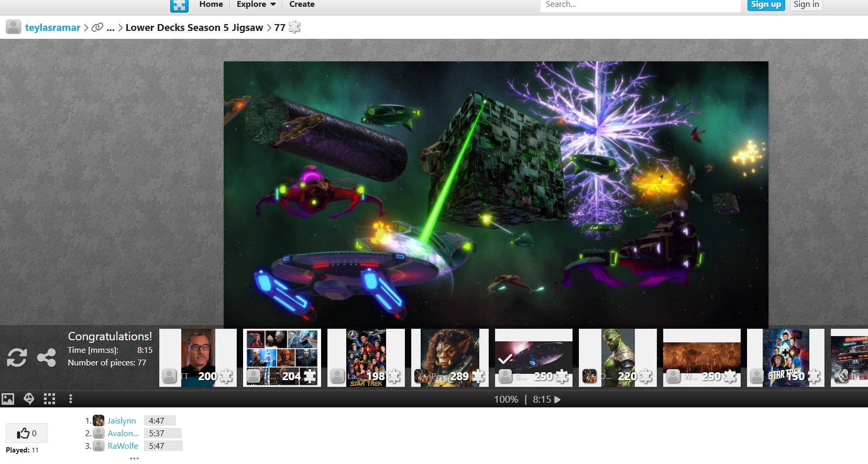Play the replay at 8:15
Viewport: 868px width, 464px height.
[x=557, y=400]
